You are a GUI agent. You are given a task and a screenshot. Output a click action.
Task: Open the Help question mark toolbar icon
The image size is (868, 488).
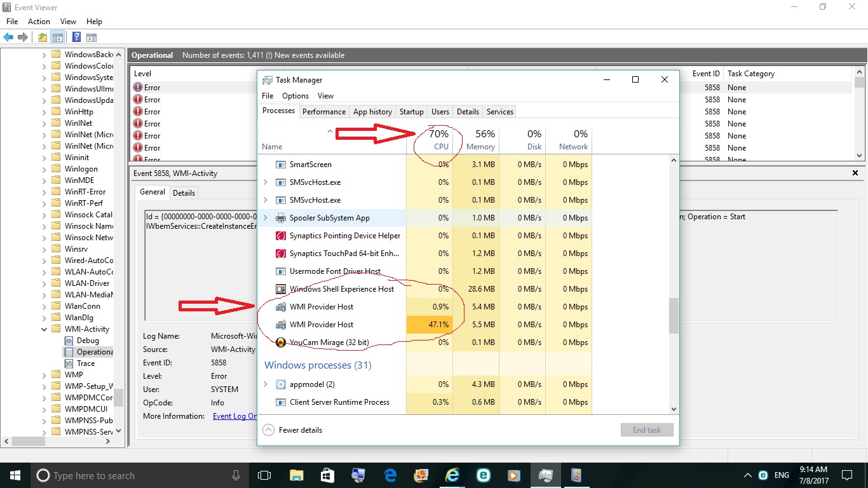(77, 37)
